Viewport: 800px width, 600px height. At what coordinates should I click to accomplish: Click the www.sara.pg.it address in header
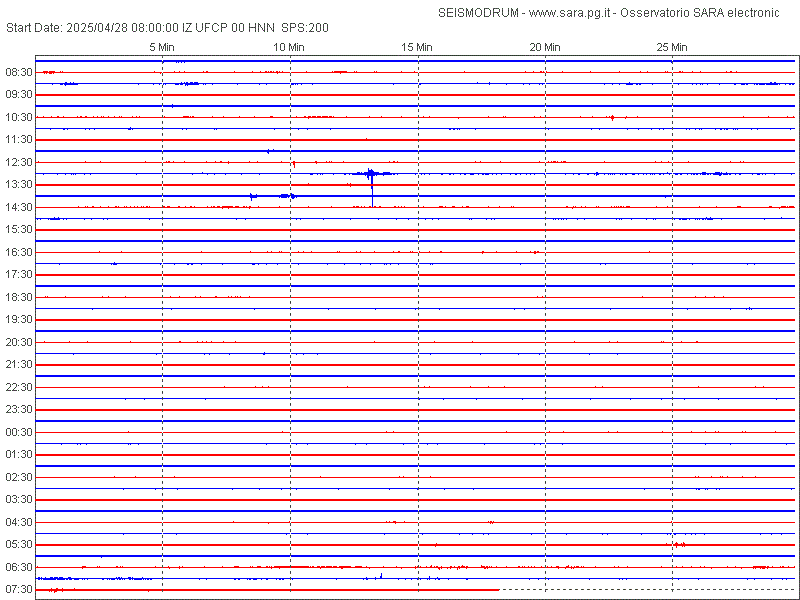click(x=569, y=14)
